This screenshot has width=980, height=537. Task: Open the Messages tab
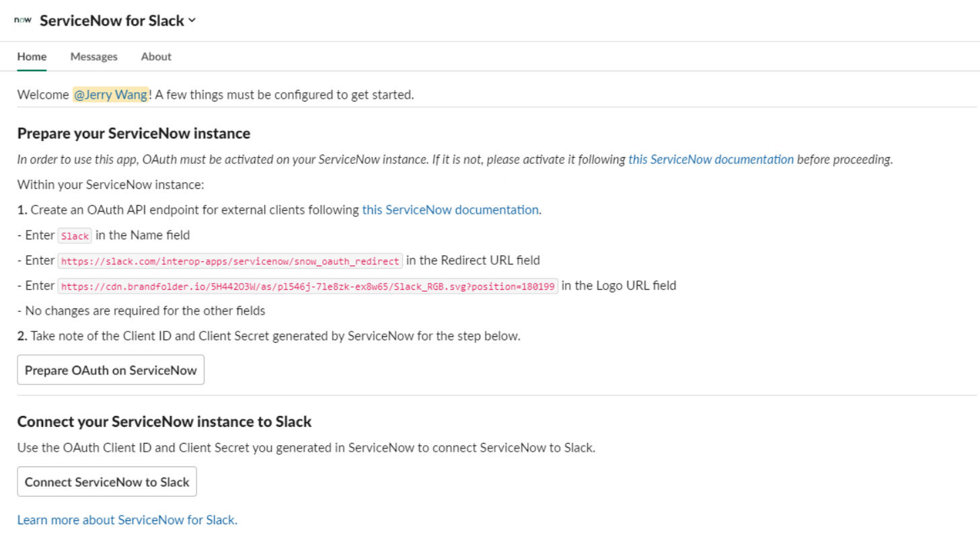click(x=93, y=56)
